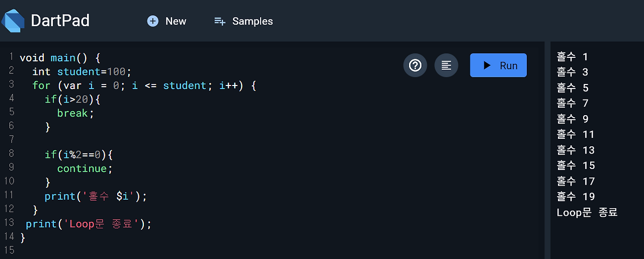Screen dimensions: 644x259
Task: Click the plus icon beside New
Action: point(152,21)
